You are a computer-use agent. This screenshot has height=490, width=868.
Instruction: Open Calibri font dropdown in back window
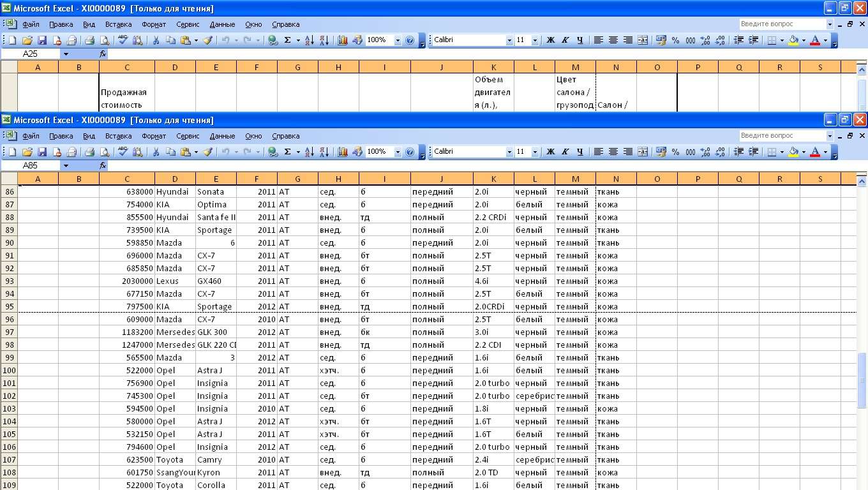point(509,40)
